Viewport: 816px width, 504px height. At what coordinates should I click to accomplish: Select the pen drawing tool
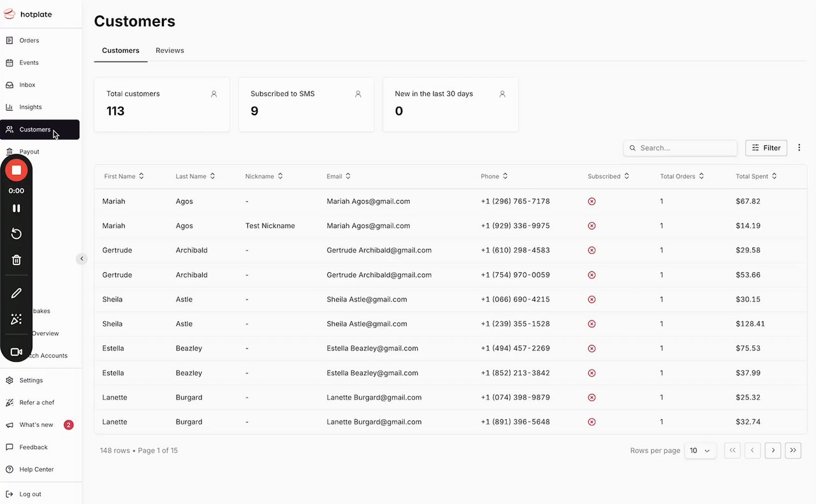(x=17, y=293)
